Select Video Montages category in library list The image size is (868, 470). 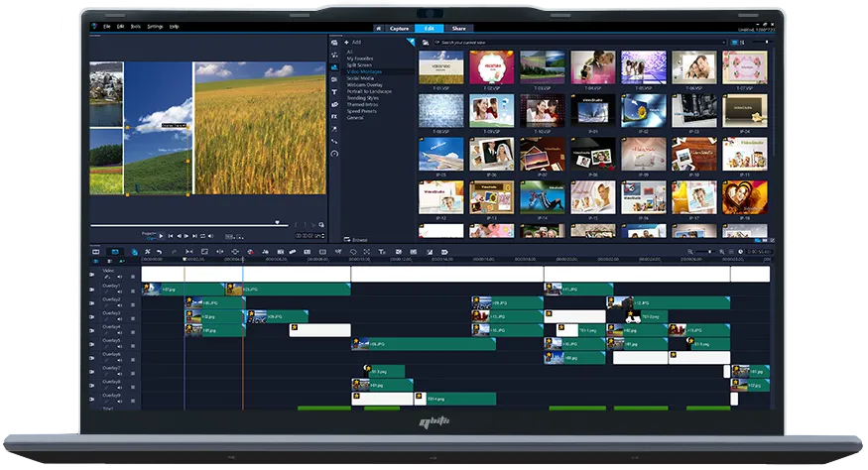pyautogui.click(x=366, y=72)
